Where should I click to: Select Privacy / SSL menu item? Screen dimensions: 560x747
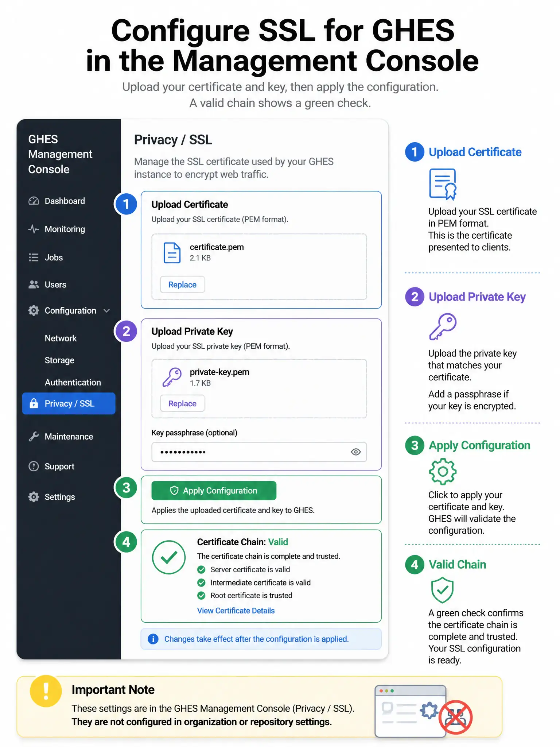point(69,403)
